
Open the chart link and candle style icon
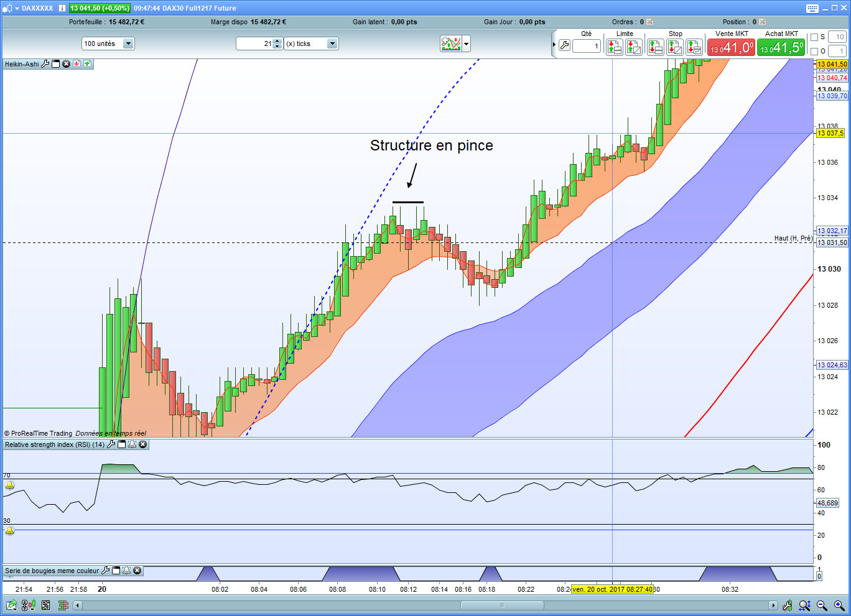point(29,605)
